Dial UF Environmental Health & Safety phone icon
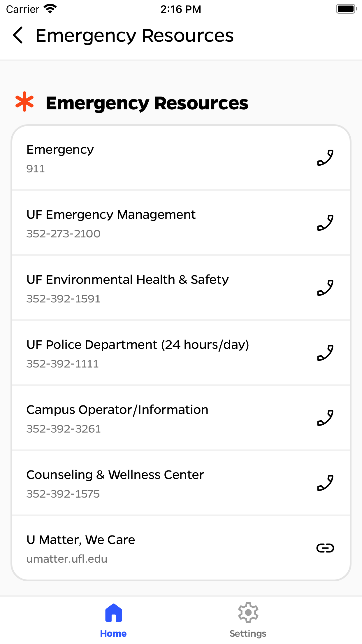362x644 pixels. click(x=325, y=288)
